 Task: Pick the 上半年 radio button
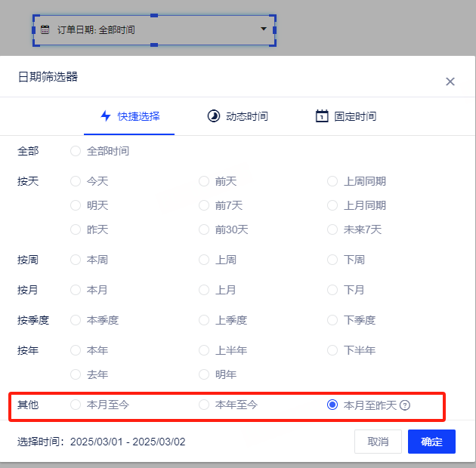(x=204, y=350)
